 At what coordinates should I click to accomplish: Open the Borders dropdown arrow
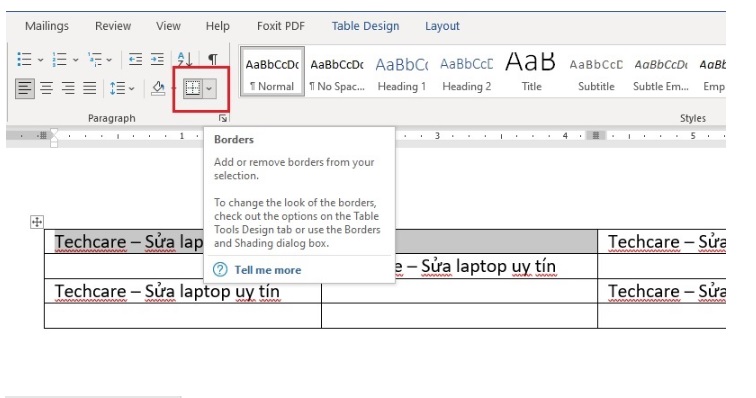pos(209,88)
